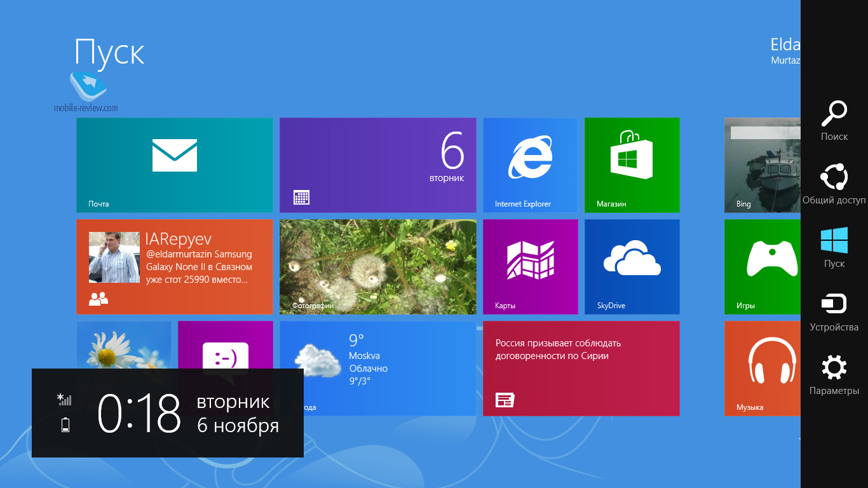The image size is (868, 488).
Task: Open the Weather tile showing Moskva 9°
Action: 378,369
